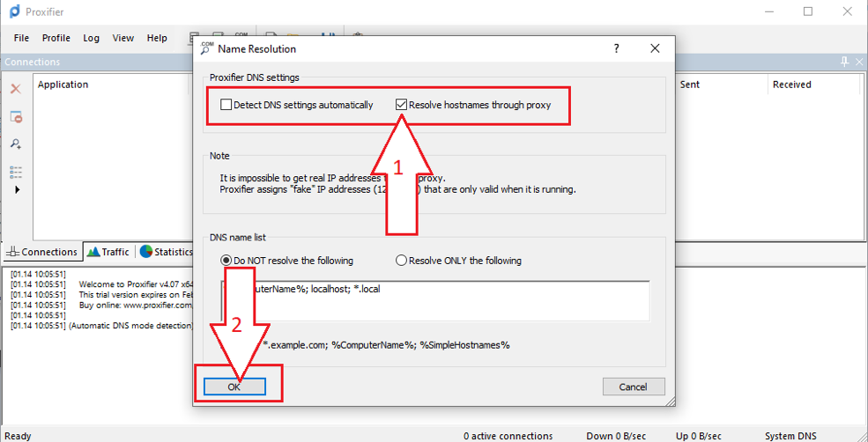Open the Help menu
This screenshot has width=868, height=442.
157,38
